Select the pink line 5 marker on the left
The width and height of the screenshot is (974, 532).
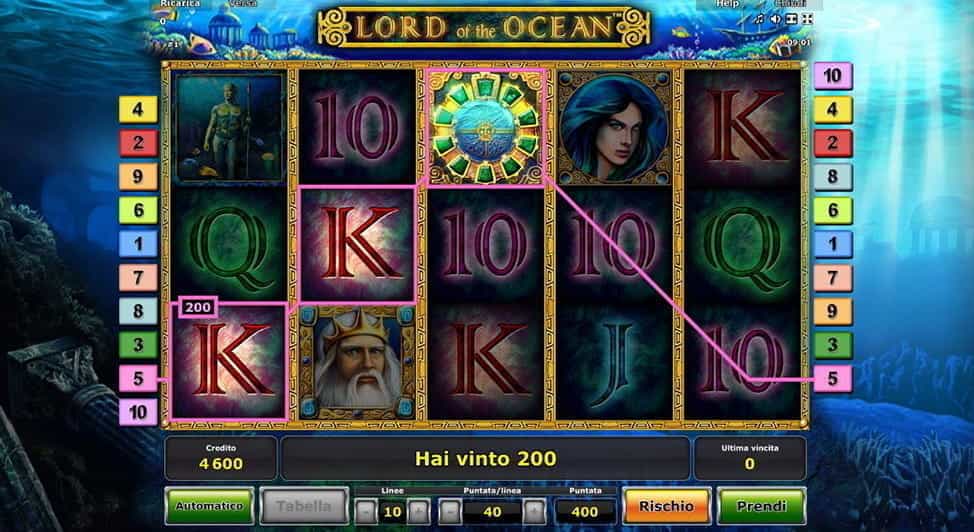[x=138, y=378]
